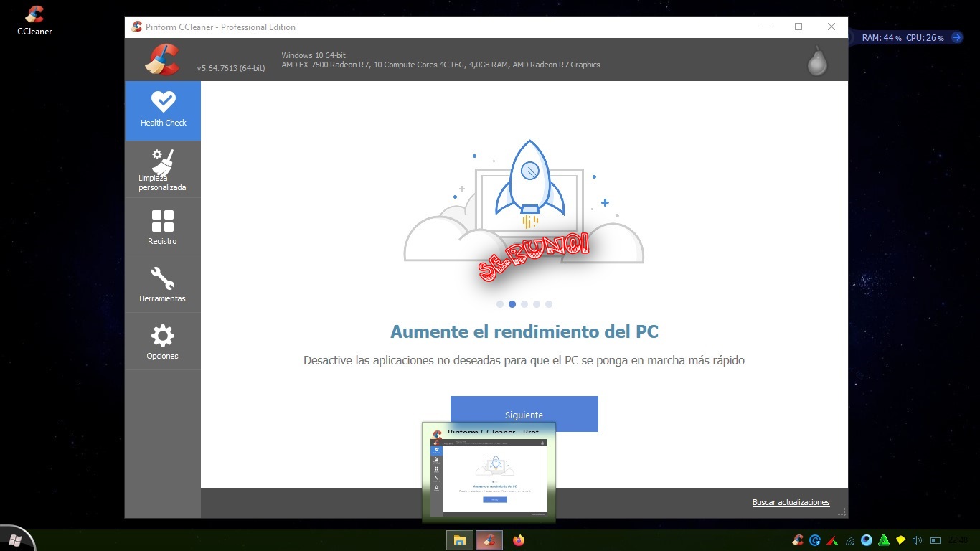Click the battery tray icon
Image resolution: width=980 pixels, height=551 pixels.
pos(936,540)
